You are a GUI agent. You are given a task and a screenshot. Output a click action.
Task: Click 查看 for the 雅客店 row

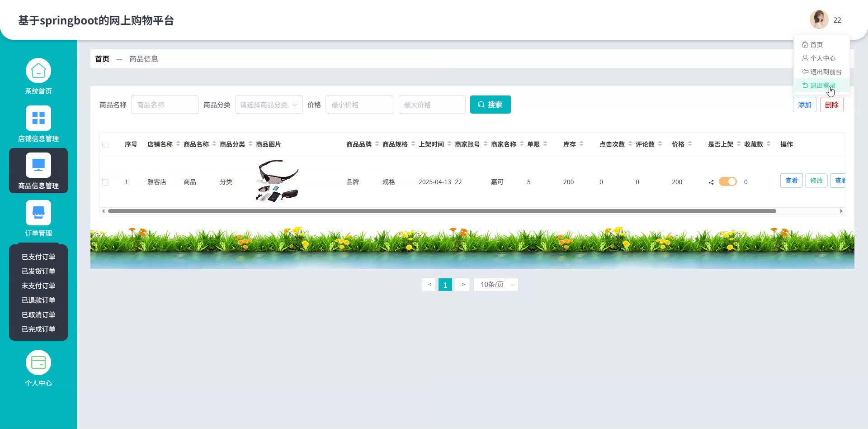pos(792,181)
